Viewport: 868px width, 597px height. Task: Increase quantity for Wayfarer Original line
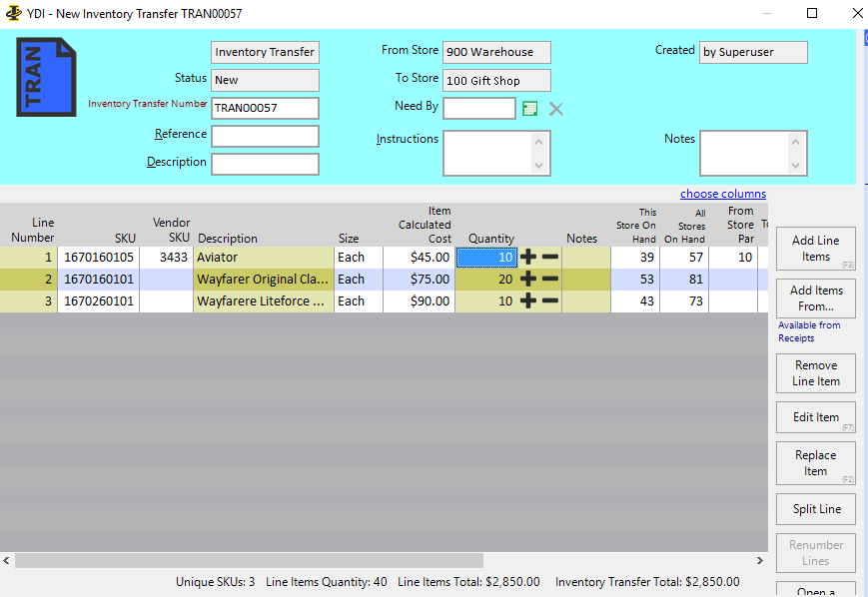pyautogui.click(x=528, y=279)
